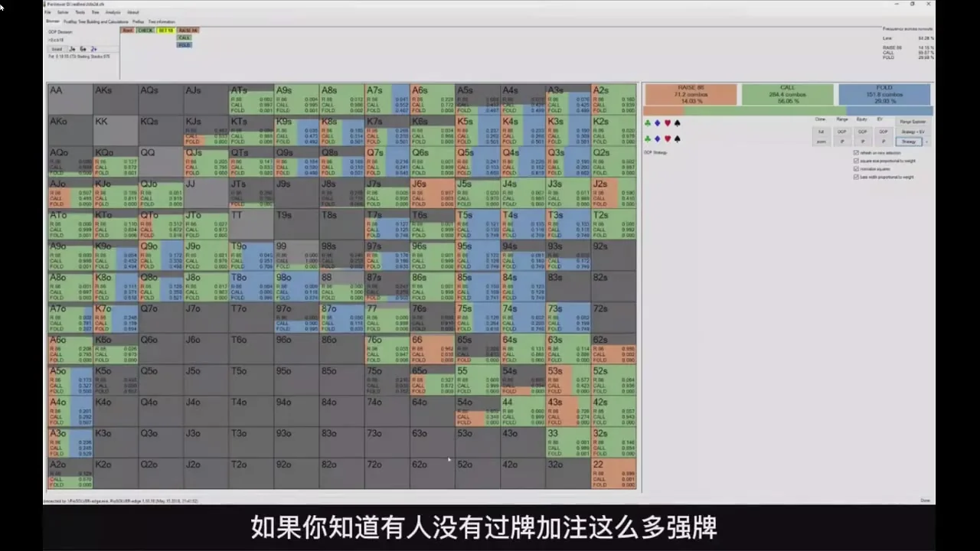Select the AKs hand cell
Viewport: 980px width, 551px height.
coord(116,99)
